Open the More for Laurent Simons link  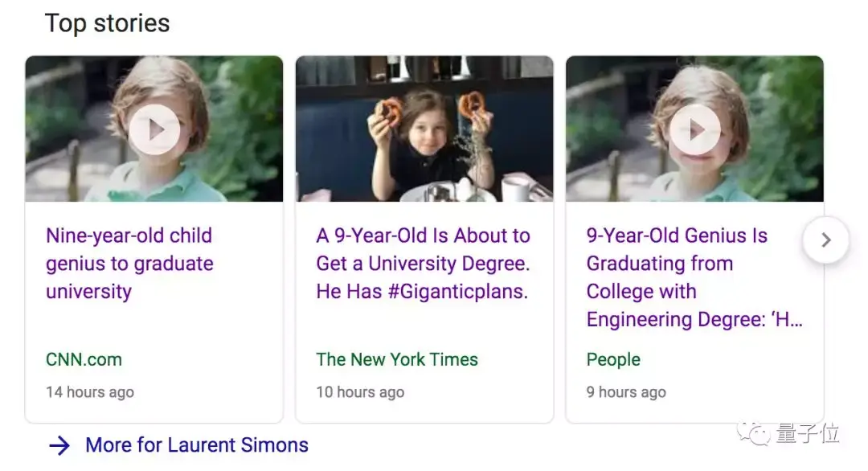(x=197, y=445)
